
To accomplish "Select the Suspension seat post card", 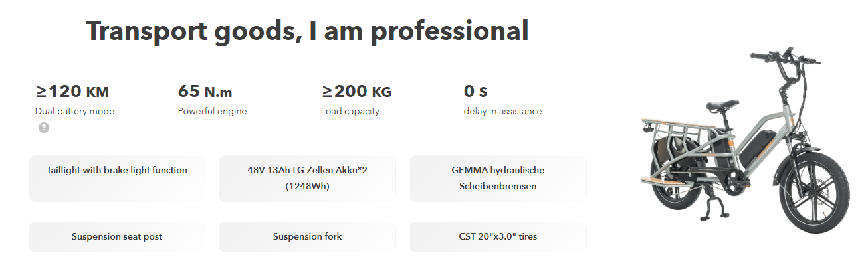I will (x=117, y=237).
